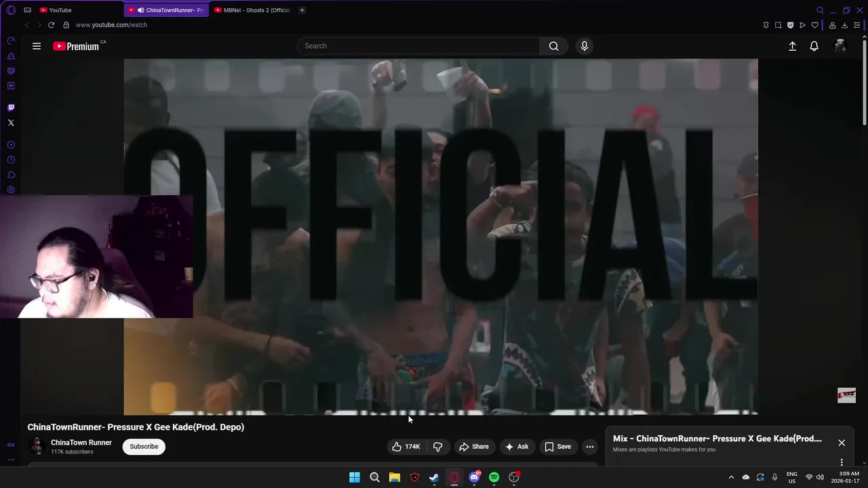Open the Mix panel three-dot options
868x488 pixels.
coord(842,462)
